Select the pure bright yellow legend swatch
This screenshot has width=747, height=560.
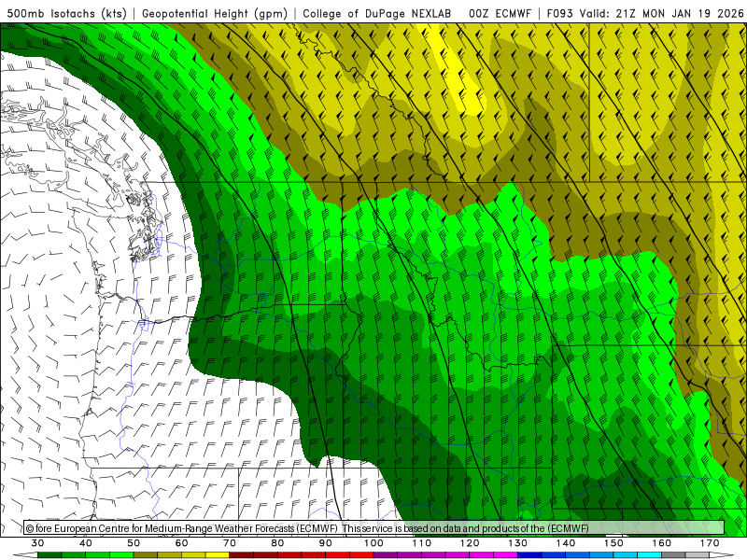(218, 555)
